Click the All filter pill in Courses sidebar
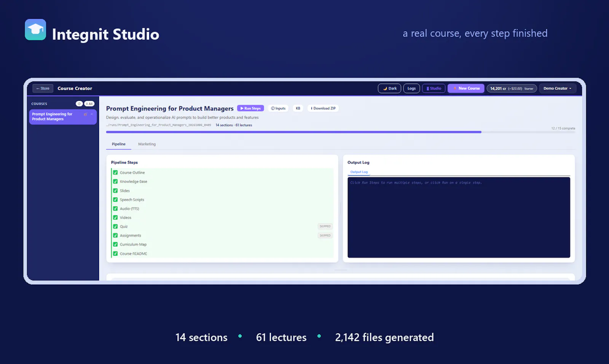 tap(89, 103)
